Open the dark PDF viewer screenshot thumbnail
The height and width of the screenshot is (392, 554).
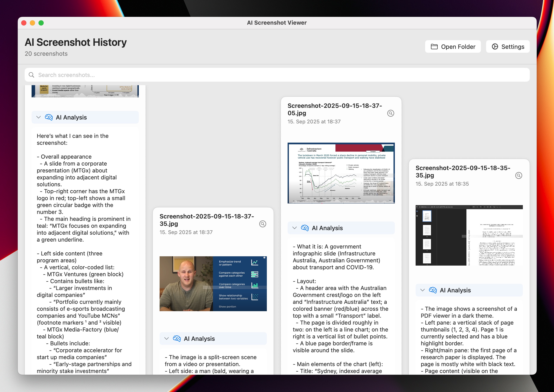[x=468, y=235]
